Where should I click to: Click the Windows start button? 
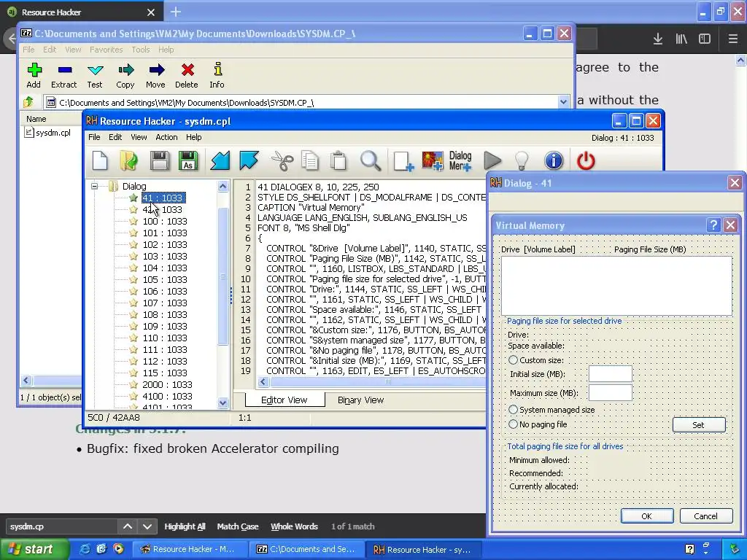coord(34,549)
